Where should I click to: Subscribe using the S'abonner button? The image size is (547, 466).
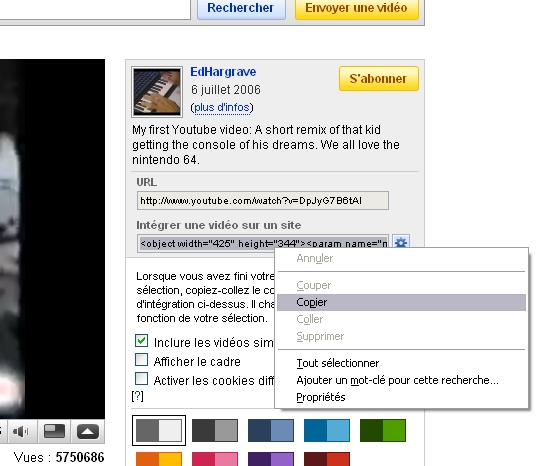379,78
